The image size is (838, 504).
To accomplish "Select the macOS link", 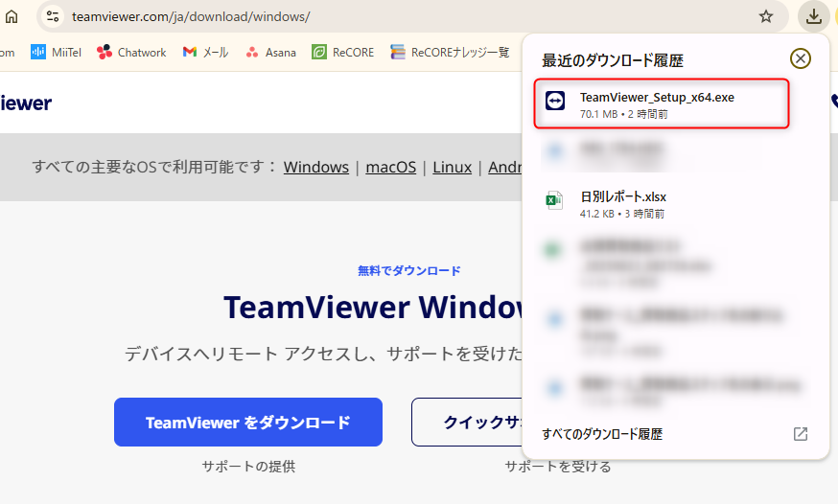I will click(390, 167).
